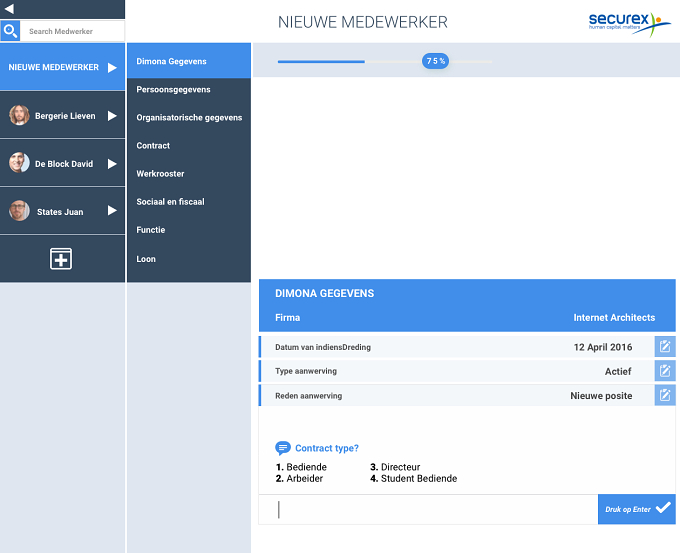Click the contract type answer input field
This screenshot has width=680, height=553.
click(x=428, y=509)
